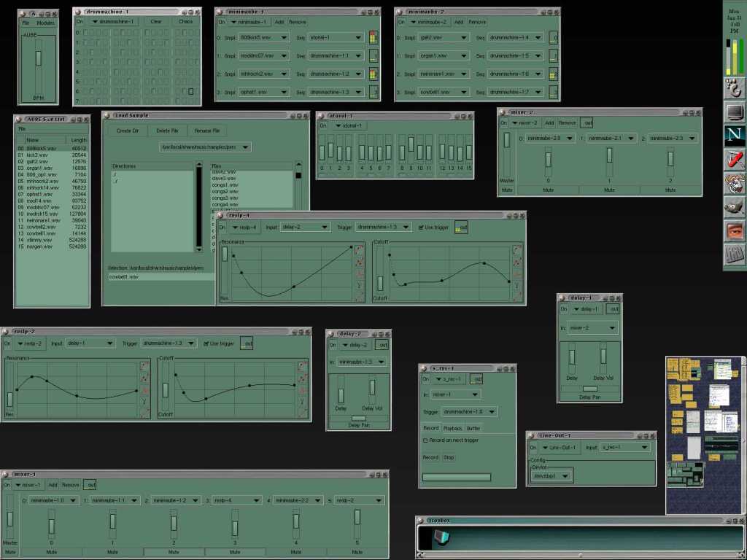Image resolution: width=747 pixels, height=560 pixels.
Task: Click the Delay Pan slider in delay-1
Action: tap(589, 389)
